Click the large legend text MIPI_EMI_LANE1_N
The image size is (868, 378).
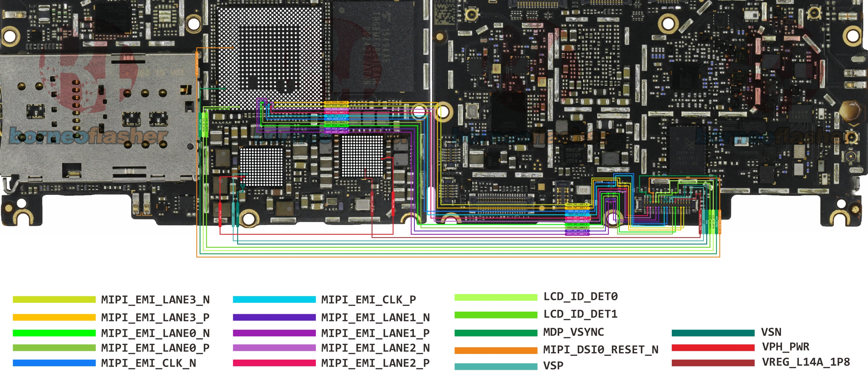[x=375, y=317]
